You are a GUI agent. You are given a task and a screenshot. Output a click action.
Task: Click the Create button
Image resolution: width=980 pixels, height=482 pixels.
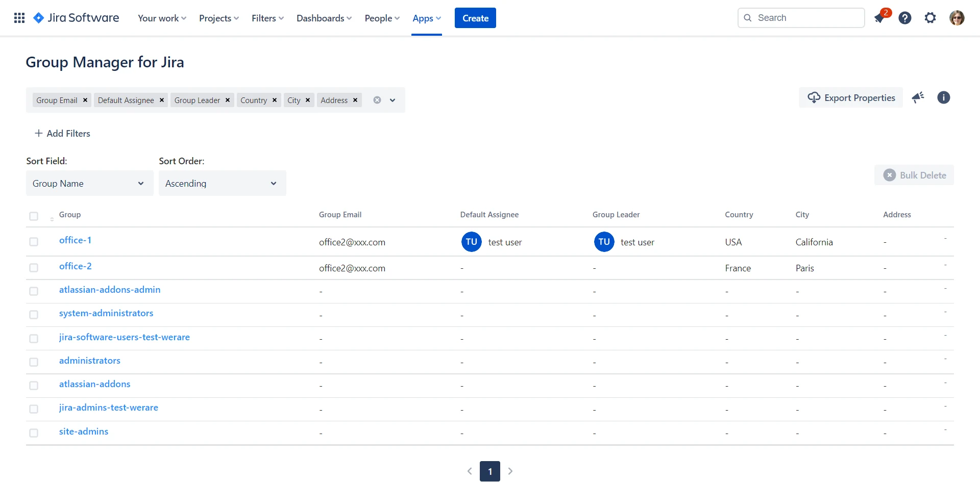pyautogui.click(x=475, y=18)
